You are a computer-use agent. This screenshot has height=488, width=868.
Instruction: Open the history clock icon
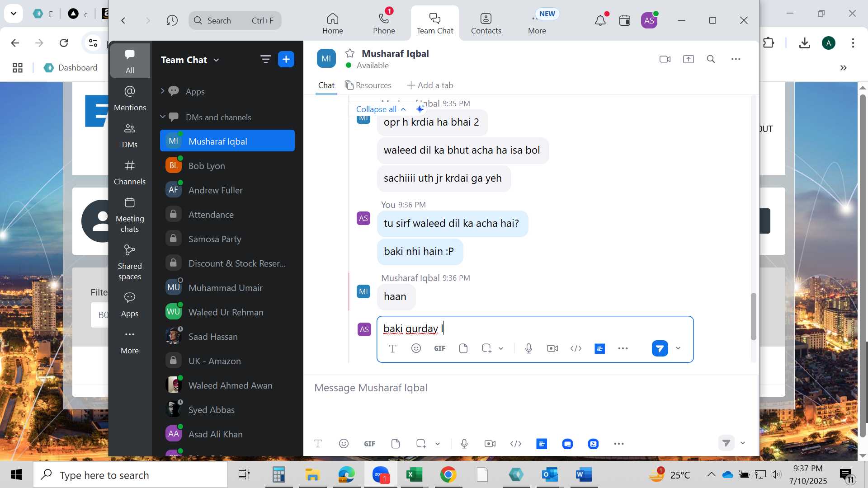(172, 20)
